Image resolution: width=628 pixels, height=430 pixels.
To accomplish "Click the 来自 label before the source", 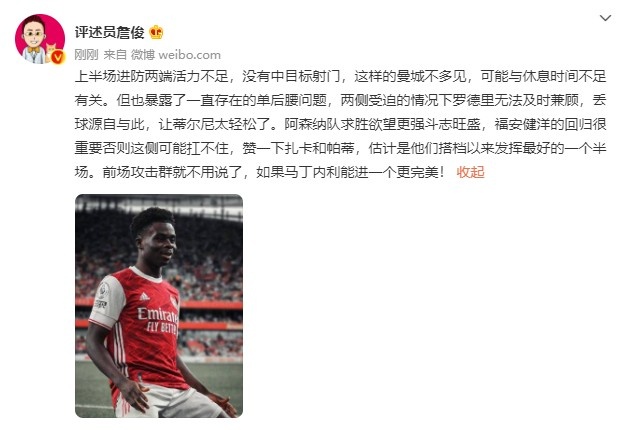I will coord(115,55).
